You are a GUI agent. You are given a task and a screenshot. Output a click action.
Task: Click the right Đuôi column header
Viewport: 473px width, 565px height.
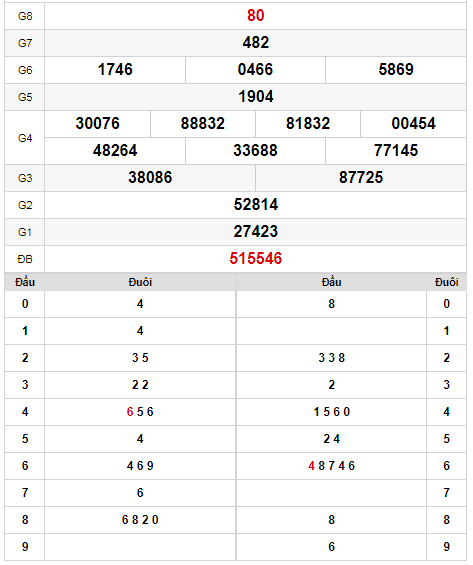[x=446, y=282]
